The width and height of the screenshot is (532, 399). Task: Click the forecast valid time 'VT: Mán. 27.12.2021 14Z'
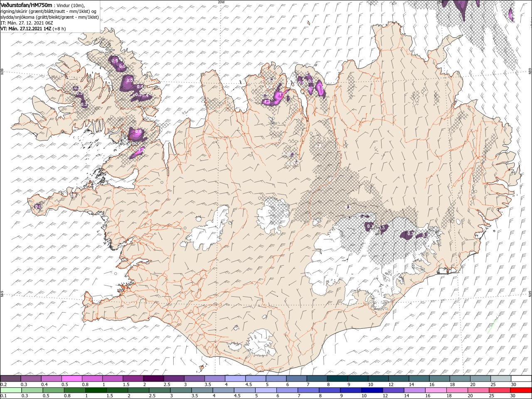[x=26, y=29]
